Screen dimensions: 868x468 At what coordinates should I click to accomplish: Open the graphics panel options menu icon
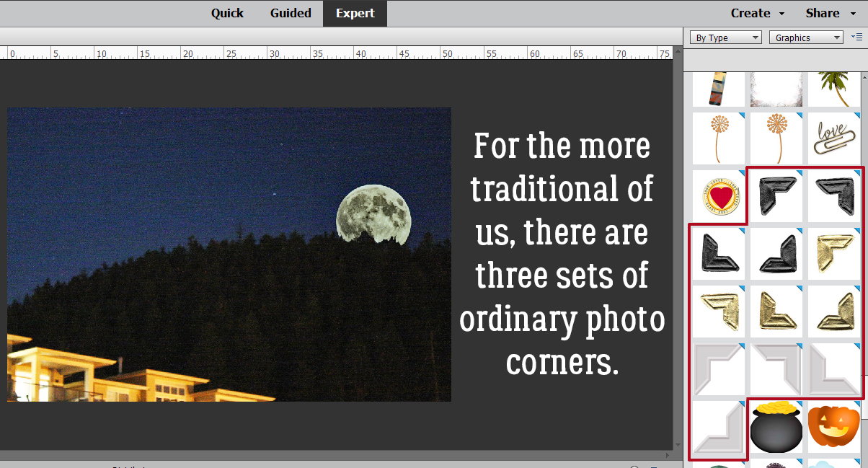click(856, 37)
